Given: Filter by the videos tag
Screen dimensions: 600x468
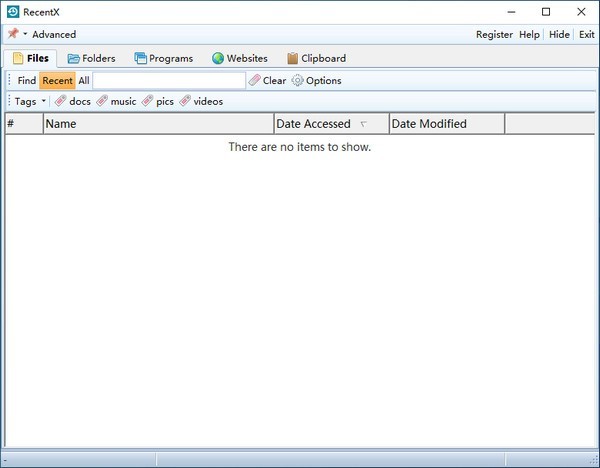Looking at the screenshot, I should 201,101.
